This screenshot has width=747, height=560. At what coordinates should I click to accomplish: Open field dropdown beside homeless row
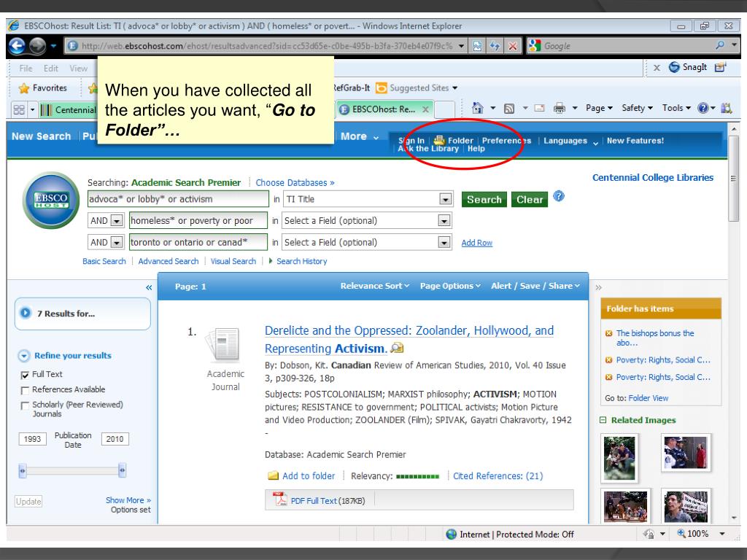[444, 220]
